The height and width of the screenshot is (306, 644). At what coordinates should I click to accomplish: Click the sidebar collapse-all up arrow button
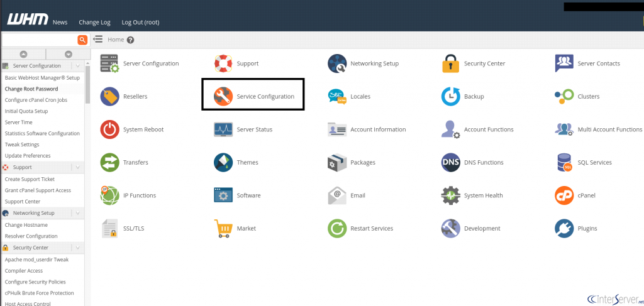(x=23, y=54)
